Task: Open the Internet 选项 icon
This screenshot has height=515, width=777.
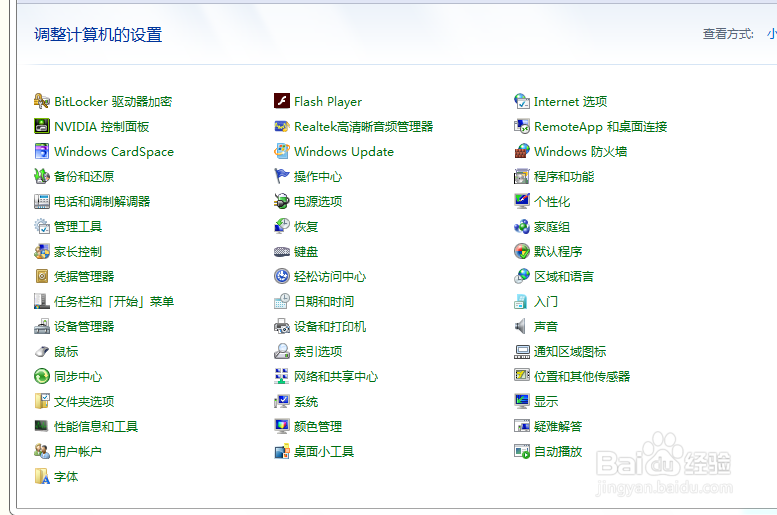Action: tap(522, 101)
